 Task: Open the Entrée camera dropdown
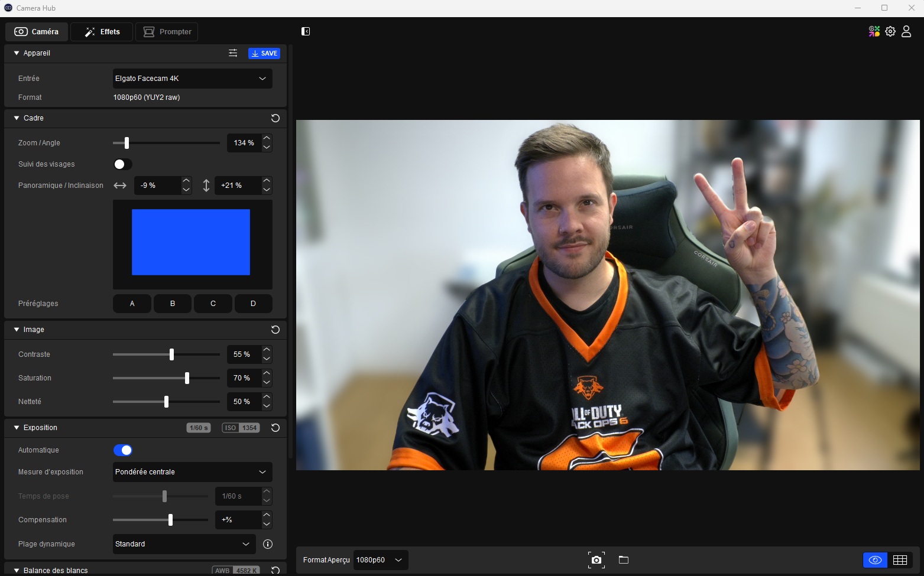pos(192,79)
